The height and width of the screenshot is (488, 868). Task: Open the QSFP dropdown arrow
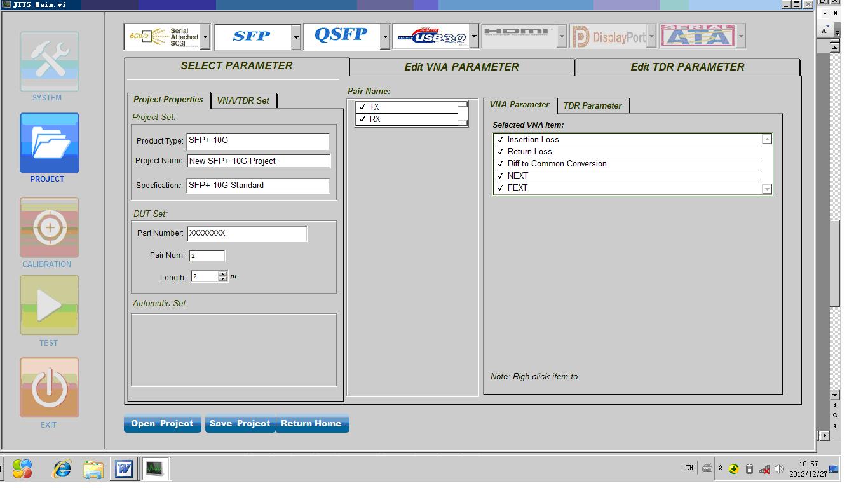point(385,37)
